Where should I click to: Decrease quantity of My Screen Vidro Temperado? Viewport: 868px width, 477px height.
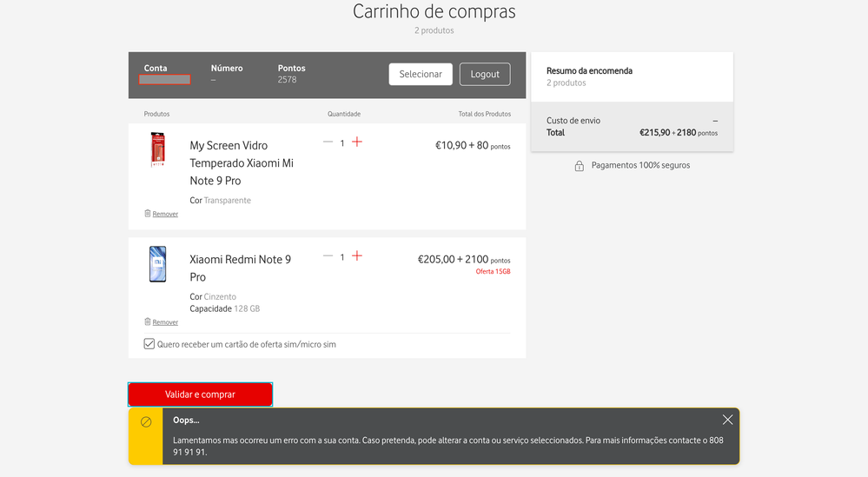(x=328, y=142)
